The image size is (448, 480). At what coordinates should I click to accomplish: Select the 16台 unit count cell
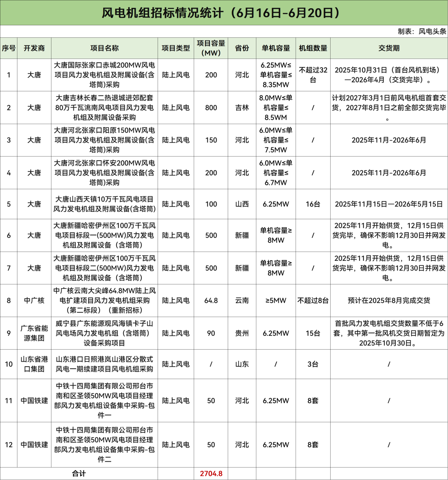pos(313,204)
